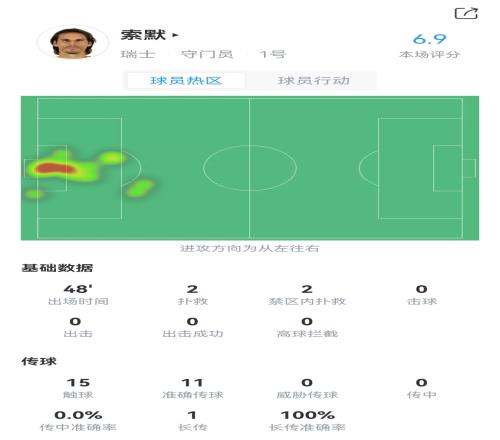The height and width of the screenshot is (440, 500).
Task: Tap the 守门员 position label
Action: [x=207, y=54]
